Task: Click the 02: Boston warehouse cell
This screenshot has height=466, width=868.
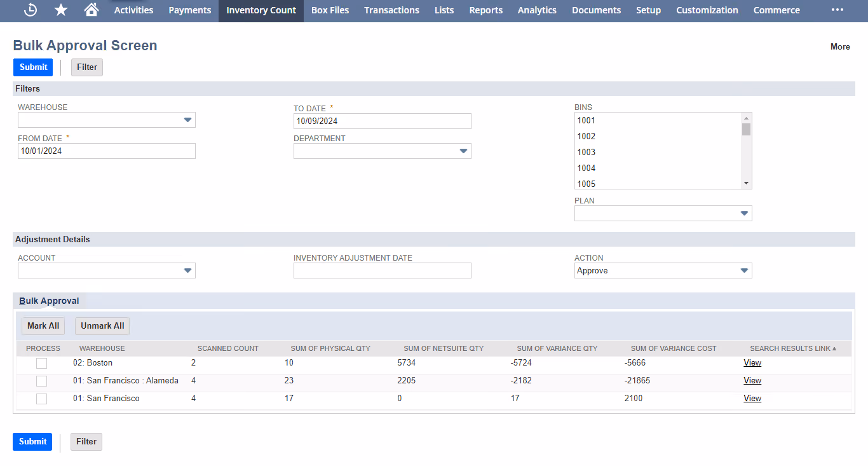Action: 93,363
